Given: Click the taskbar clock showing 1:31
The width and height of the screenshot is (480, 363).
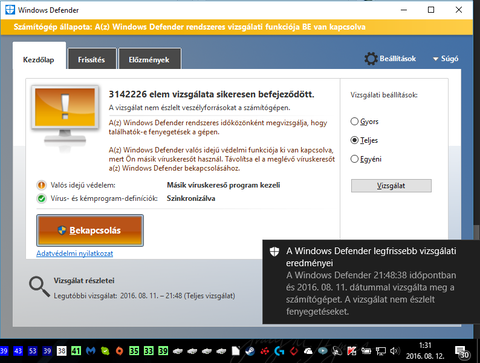Looking at the screenshot, I should pyautogui.click(x=425, y=351).
